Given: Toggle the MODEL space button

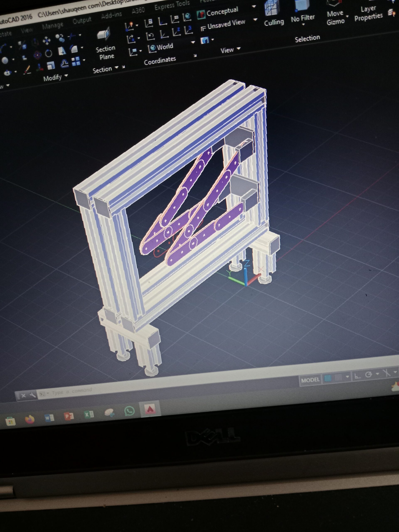Looking at the screenshot, I should [x=310, y=380].
